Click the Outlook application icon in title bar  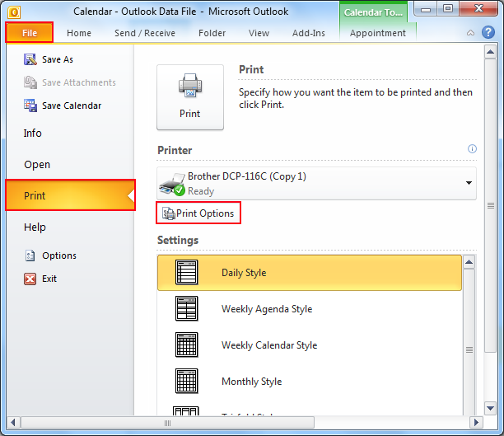tap(14, 12)
